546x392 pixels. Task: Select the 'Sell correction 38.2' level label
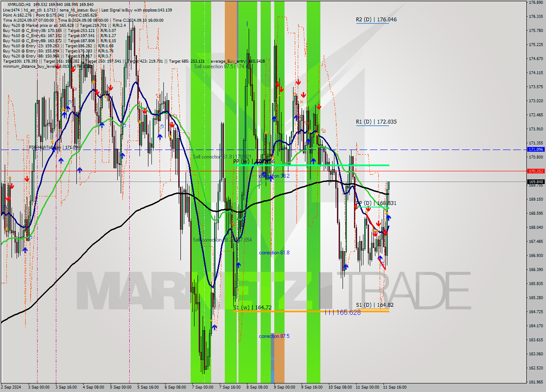tap(222, 240)
